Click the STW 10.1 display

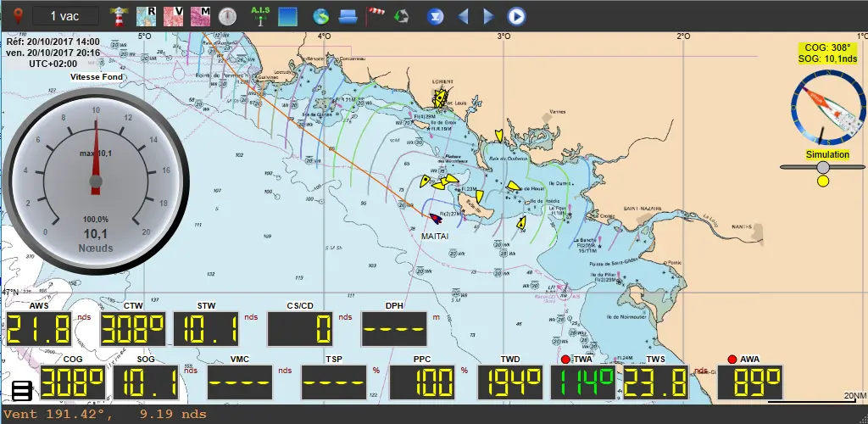(207, 329)
